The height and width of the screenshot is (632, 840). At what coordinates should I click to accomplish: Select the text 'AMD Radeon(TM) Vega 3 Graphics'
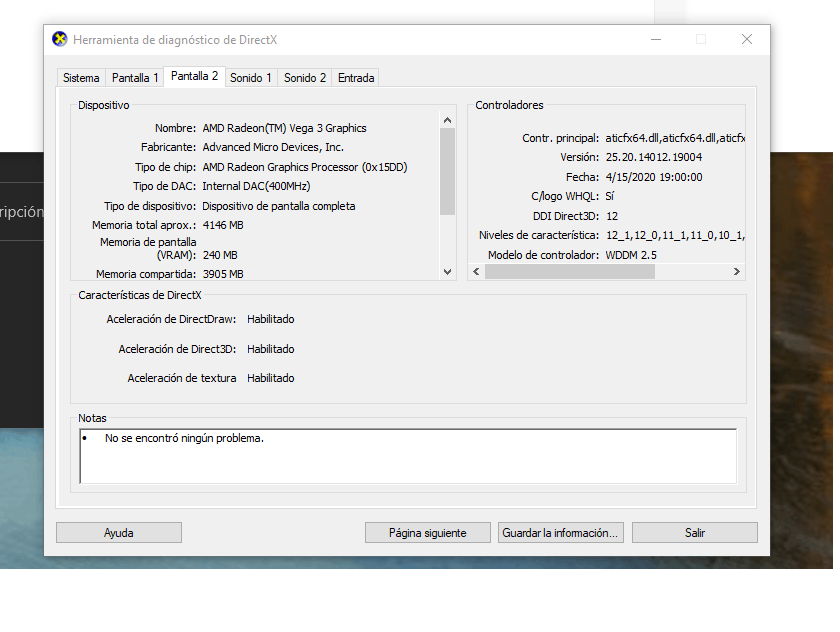[x=284, y=128]
